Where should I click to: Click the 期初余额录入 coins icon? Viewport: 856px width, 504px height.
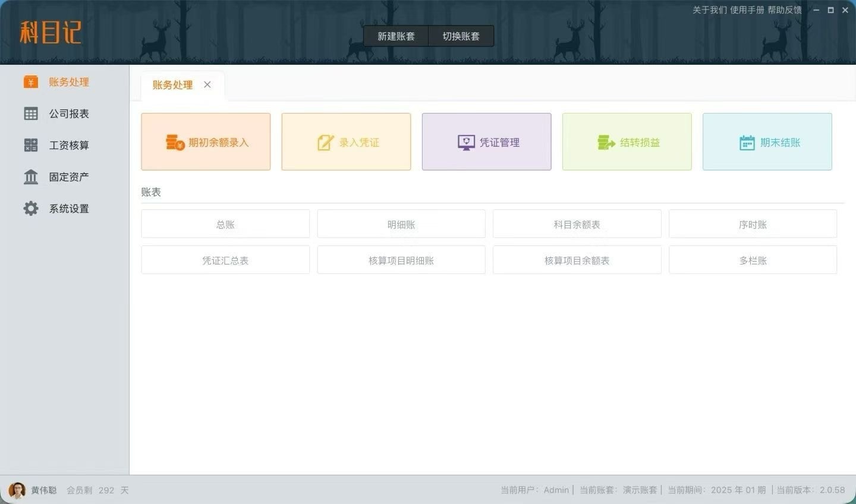click(175, 143)
